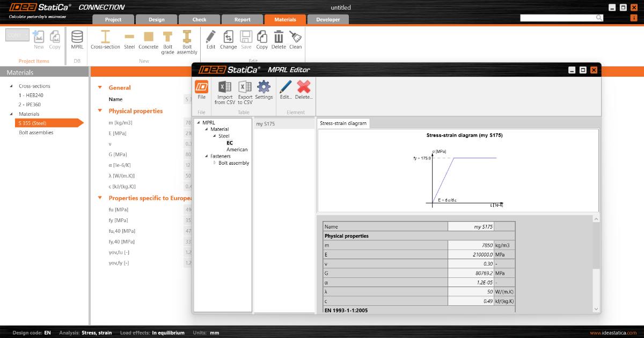Open the File menu in MPRL Editor
Screen dimensions: 644x338
point(201,90)
